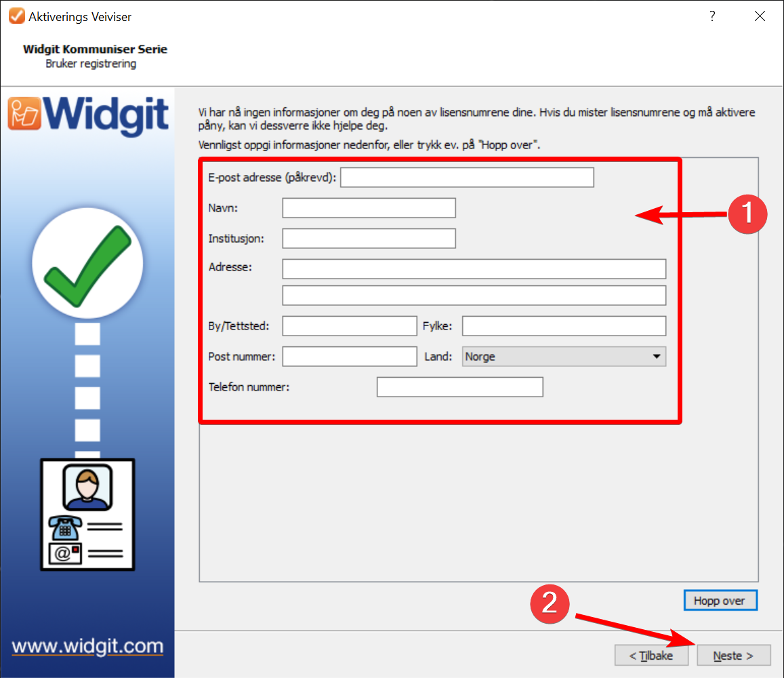Screen dimensions: 784x678
Task: Open the www.widgit.com link
Action: 87,646
